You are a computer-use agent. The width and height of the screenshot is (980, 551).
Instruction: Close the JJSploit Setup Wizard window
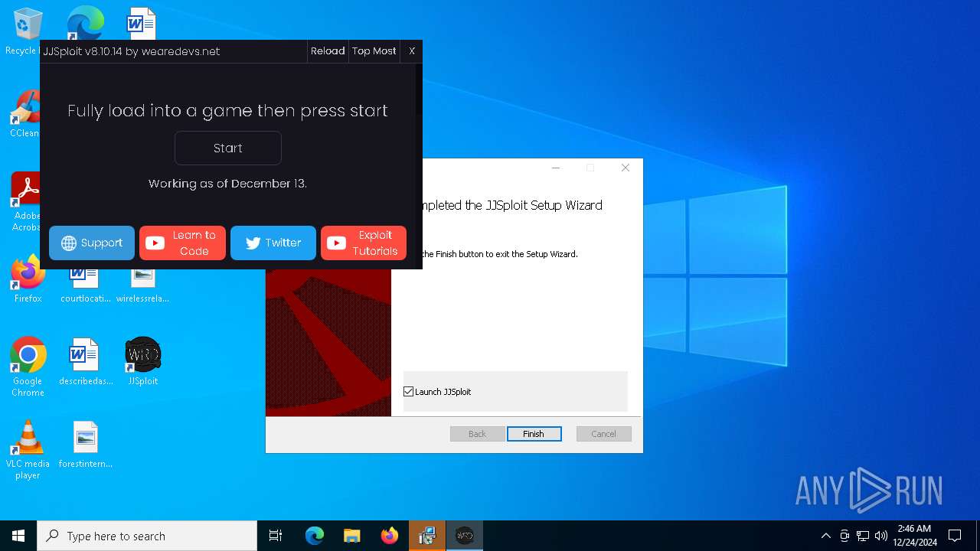[626, 168]
